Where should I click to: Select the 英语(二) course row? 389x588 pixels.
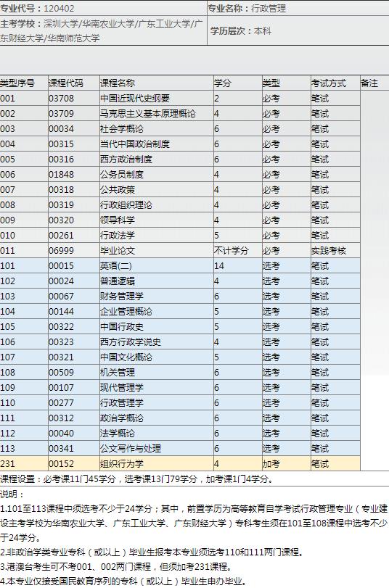[x=180, y=266]
